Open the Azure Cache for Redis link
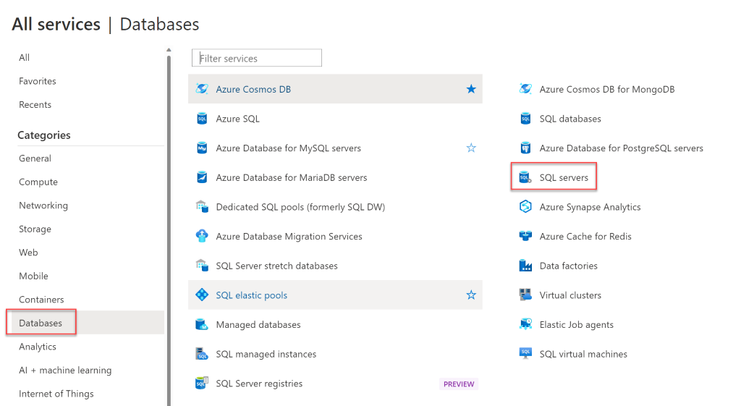This screenshot has height=406, width=741. pos(586,236)
